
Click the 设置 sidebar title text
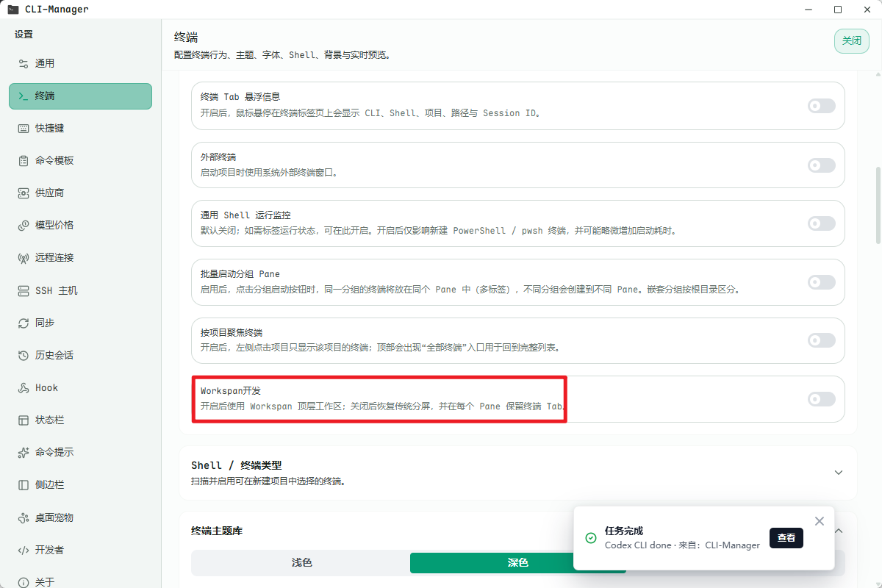click(x=24, y=35)
